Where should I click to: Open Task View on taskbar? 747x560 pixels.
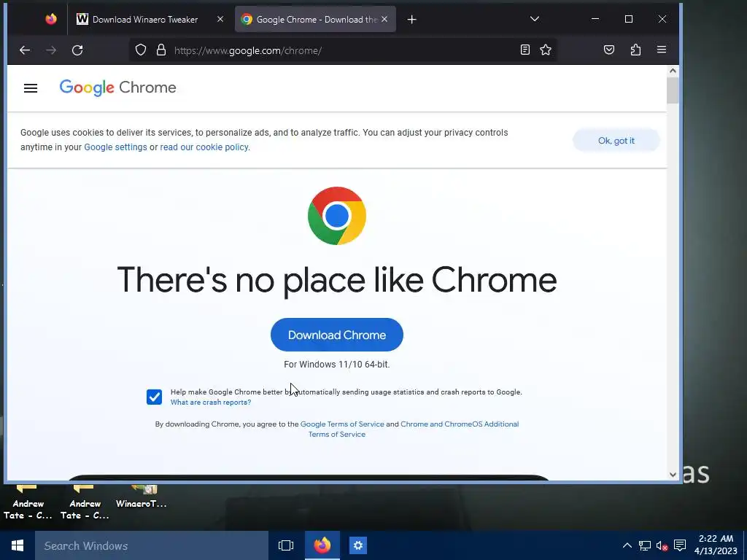[x=286, y=545]
